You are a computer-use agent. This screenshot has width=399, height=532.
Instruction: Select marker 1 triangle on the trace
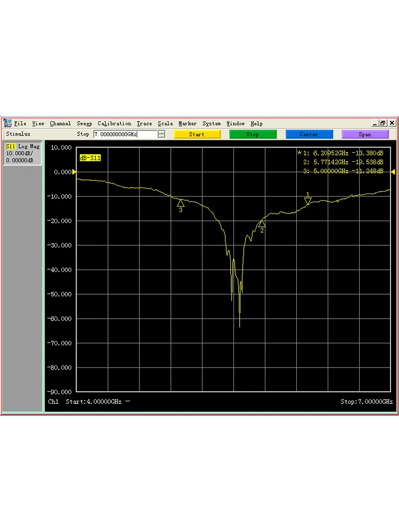click(307, 201)
